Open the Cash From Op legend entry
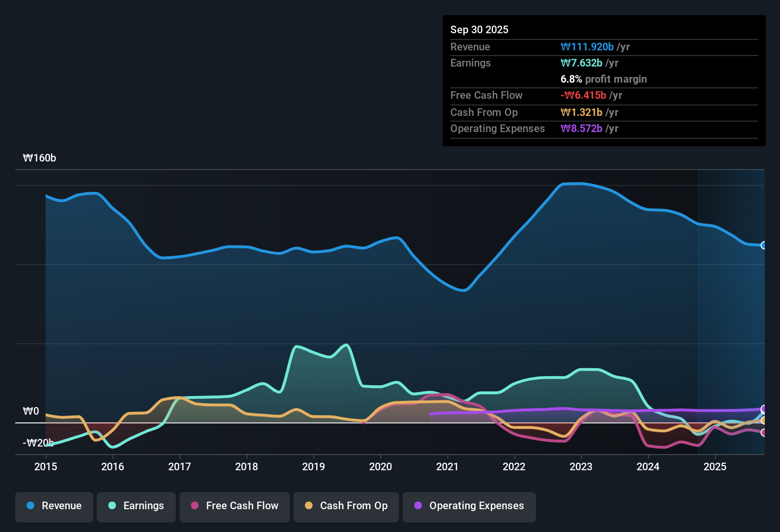 (346, 506)
